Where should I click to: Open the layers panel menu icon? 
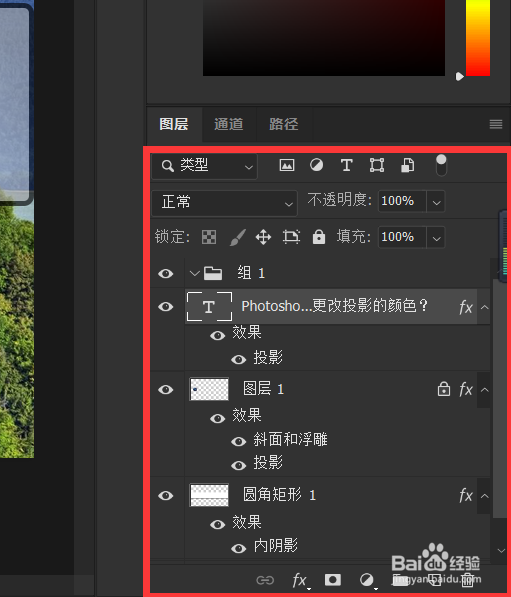click(x=496, y=124)
